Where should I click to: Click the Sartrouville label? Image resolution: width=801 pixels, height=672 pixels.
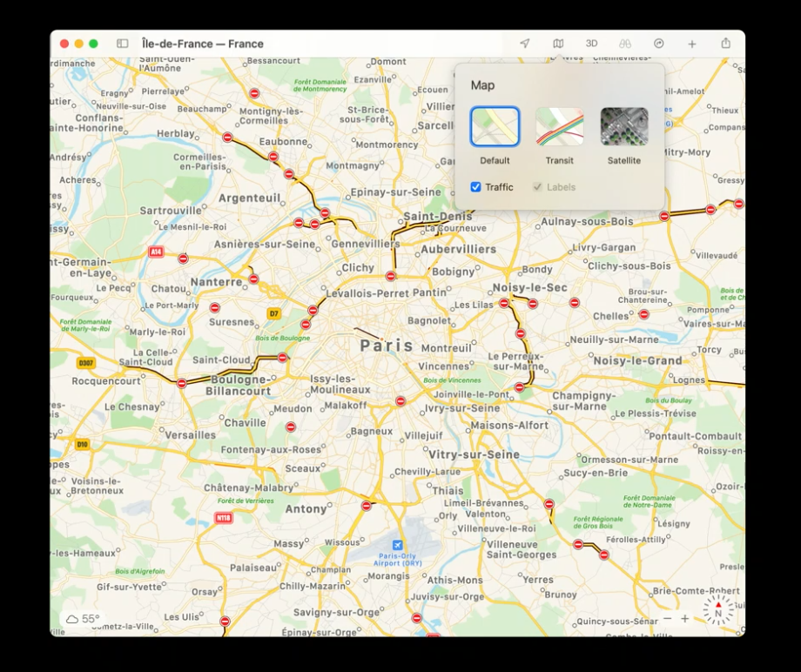click(x=171, y=211)
